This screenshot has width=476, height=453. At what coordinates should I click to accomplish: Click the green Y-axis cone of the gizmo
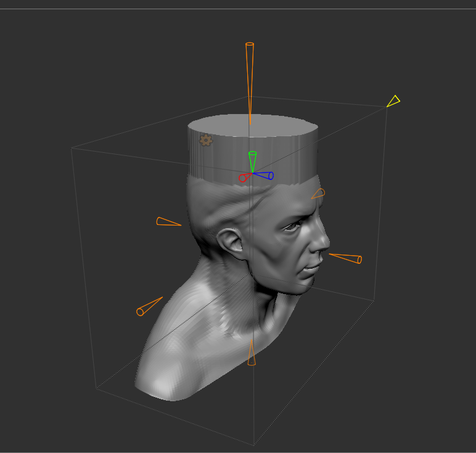[252, 161]
